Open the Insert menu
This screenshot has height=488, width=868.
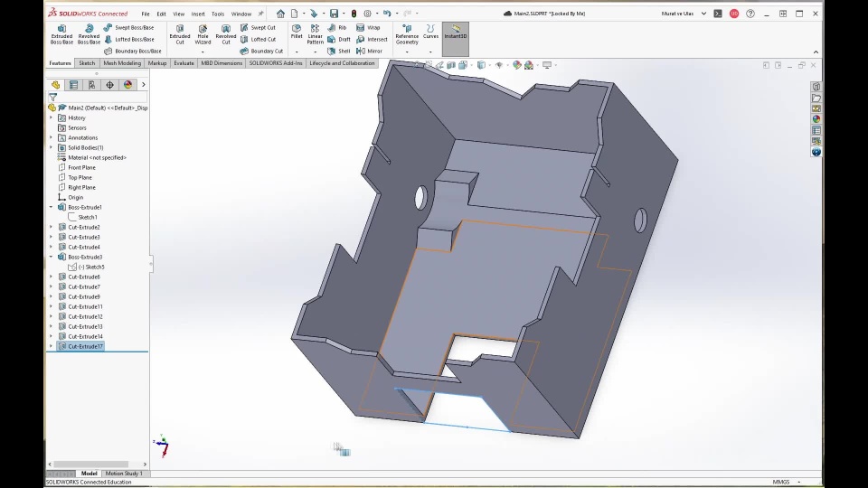click(198, 14)
